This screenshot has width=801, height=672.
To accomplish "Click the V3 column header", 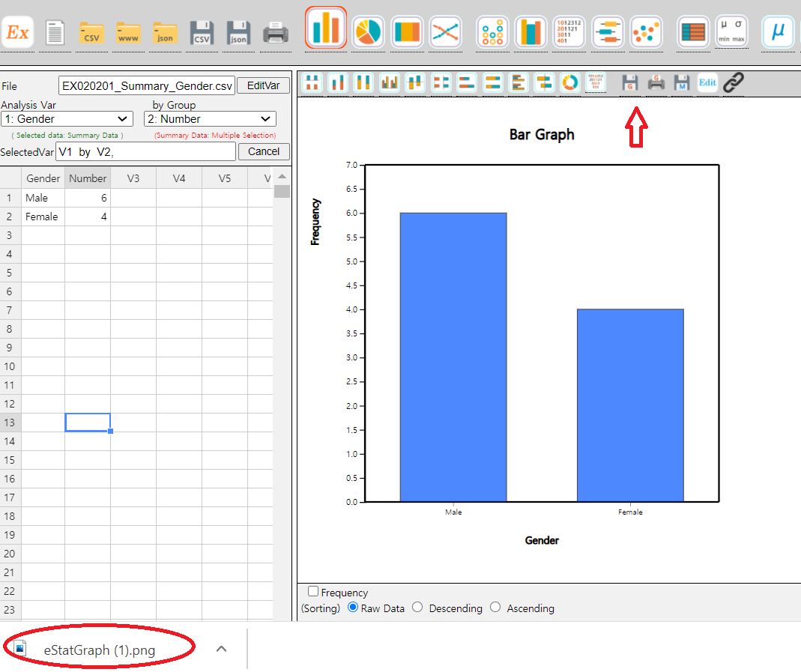I will pos(133,178).
